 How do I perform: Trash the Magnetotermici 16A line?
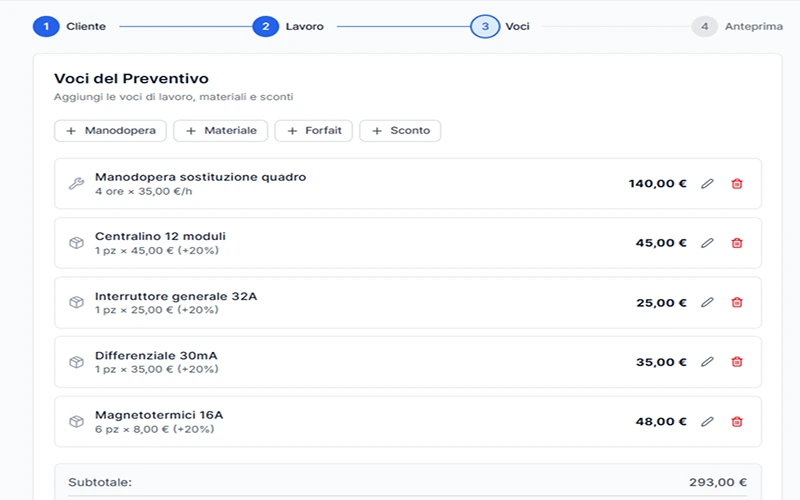pos(737,422)
